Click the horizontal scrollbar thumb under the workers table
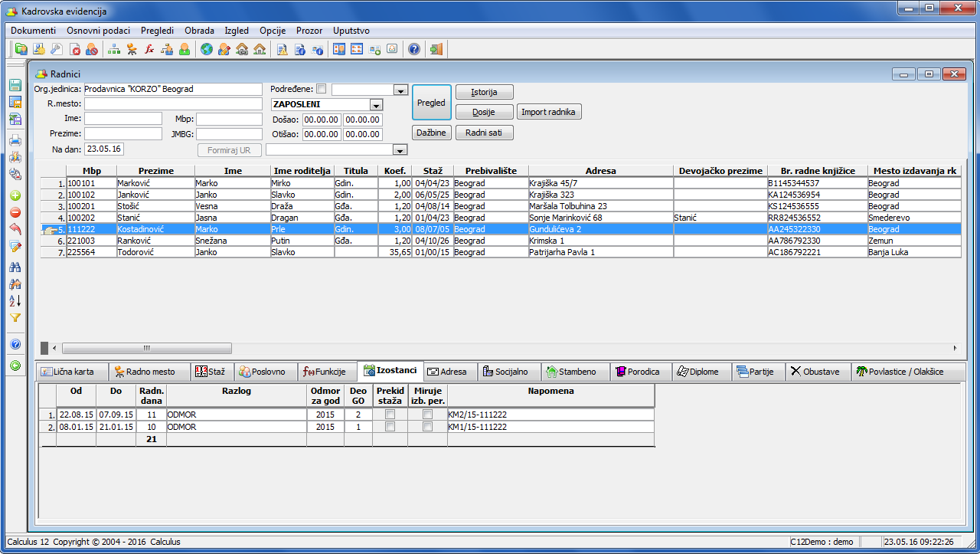 146,348
